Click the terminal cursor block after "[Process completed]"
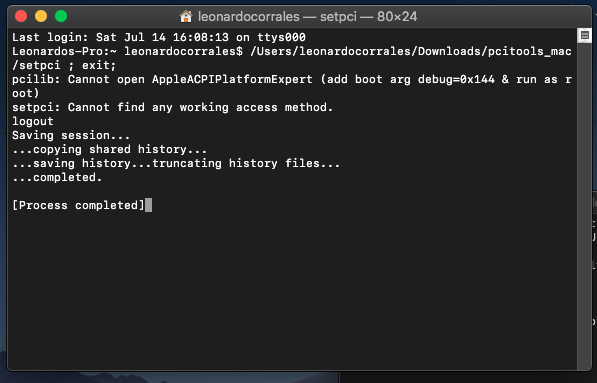Viewport: 597px width, 383px height. (x=148, y=205)
